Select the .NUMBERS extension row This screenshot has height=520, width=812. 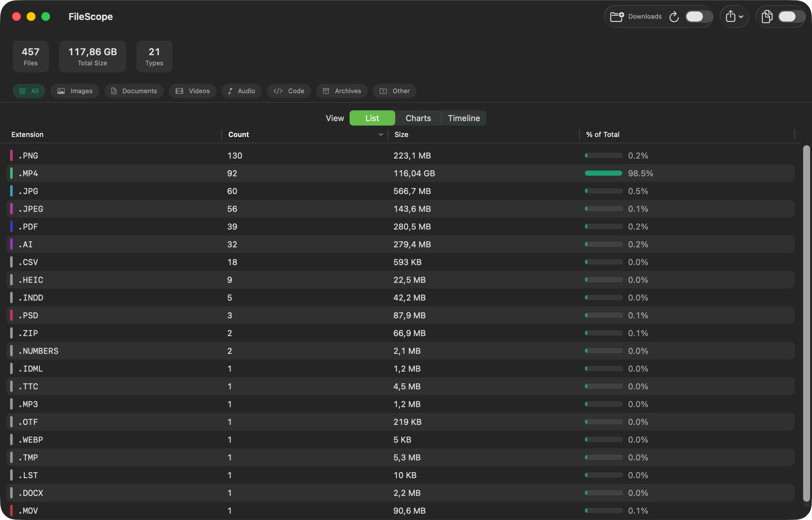click(401, 351)
